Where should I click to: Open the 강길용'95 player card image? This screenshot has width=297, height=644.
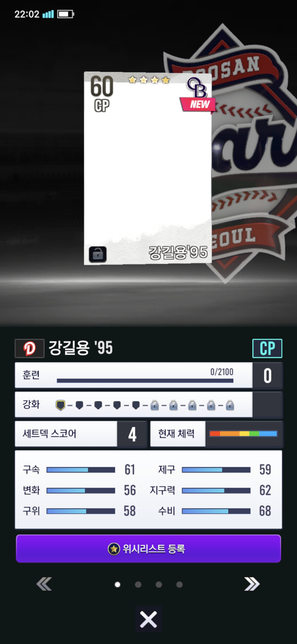pyautogui.click(x=148, y=168)
